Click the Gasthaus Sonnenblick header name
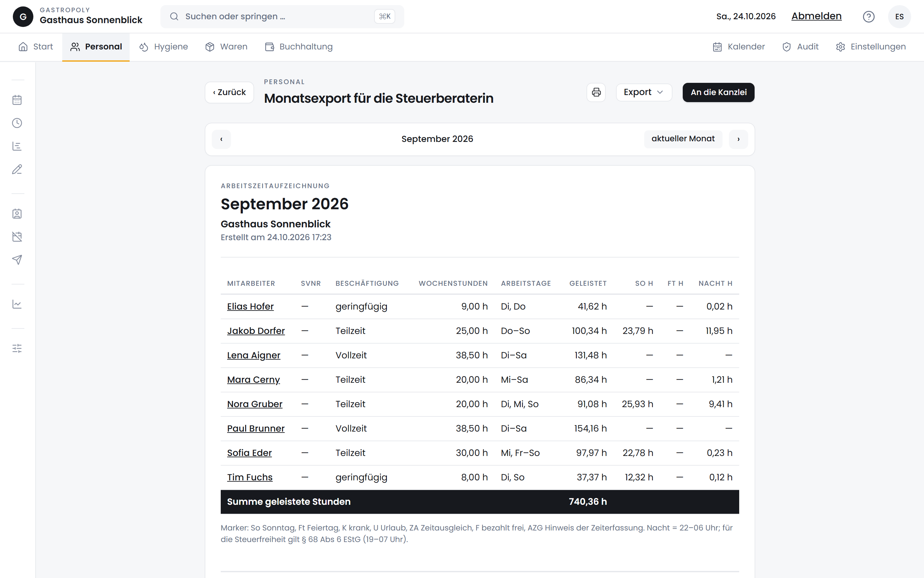This screenshot has height=578, width=924. tap(91, 20)
